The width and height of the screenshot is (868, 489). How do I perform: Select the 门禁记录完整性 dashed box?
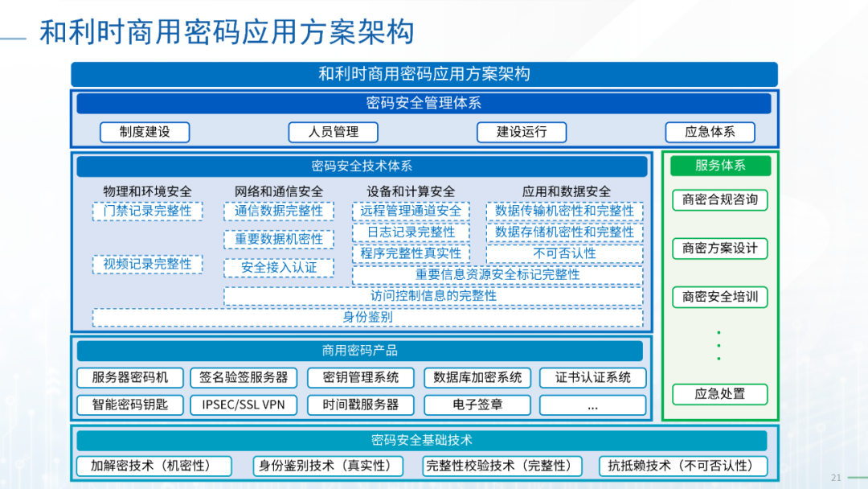coord(147,211)
